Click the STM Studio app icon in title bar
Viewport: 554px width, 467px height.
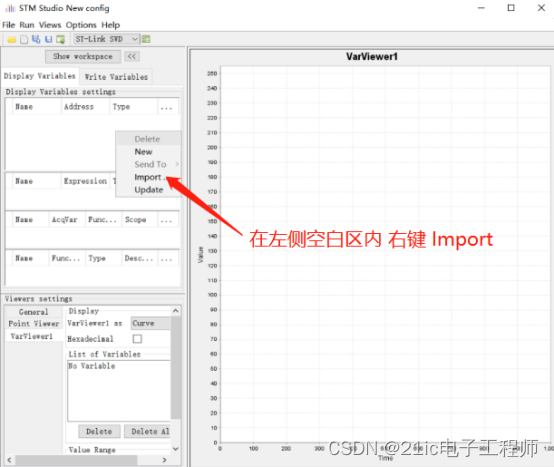pos(10,8)
